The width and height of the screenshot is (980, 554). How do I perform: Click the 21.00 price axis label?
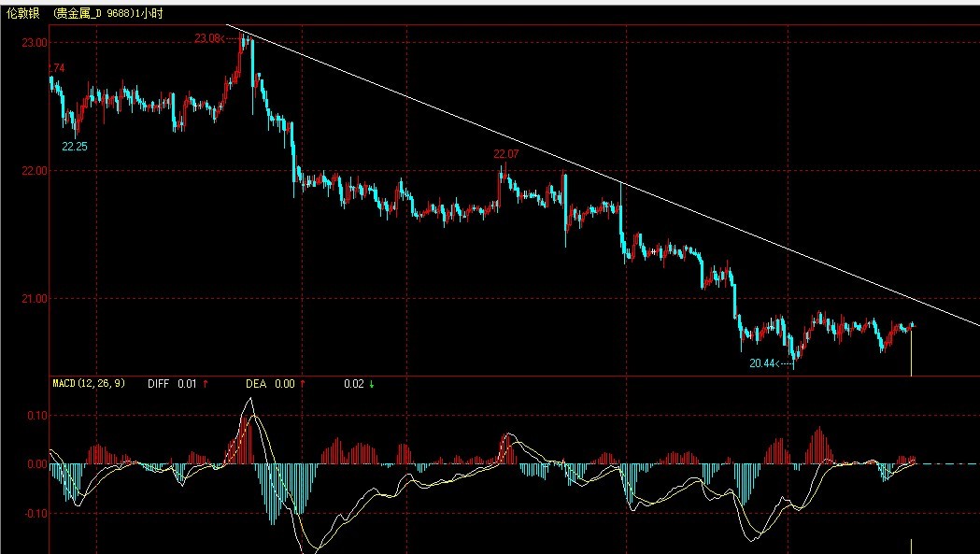pos(34,299)
